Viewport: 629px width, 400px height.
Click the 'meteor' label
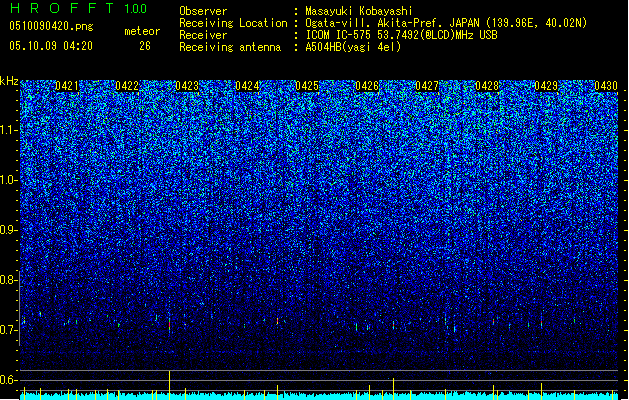(x=142, y=31)
